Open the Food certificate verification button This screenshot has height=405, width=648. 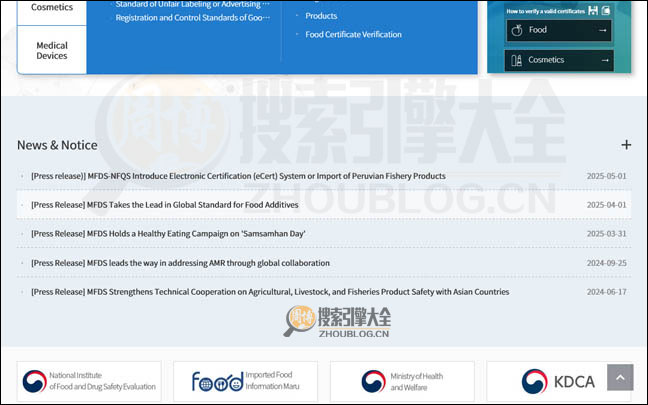(559, 30)
